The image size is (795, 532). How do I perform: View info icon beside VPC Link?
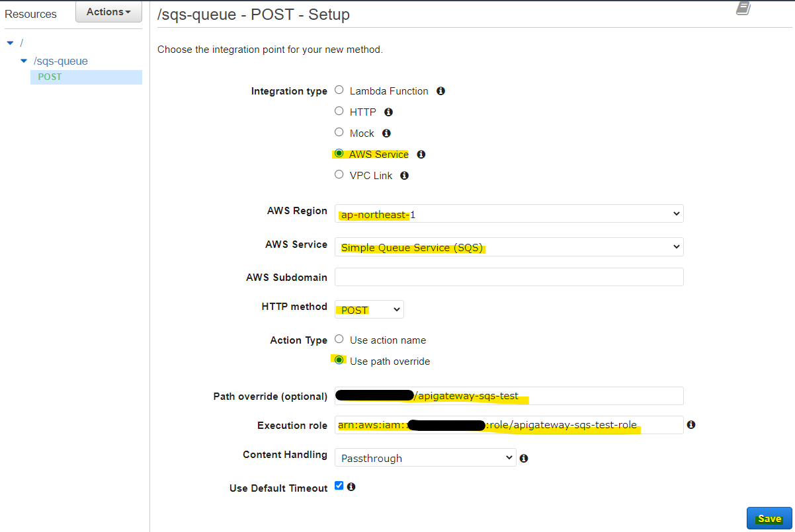404,175
